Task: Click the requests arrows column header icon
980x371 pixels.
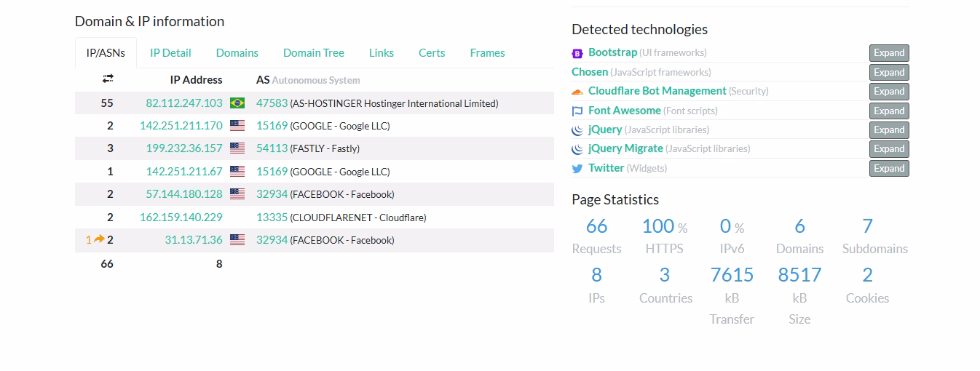Action: 108,78
